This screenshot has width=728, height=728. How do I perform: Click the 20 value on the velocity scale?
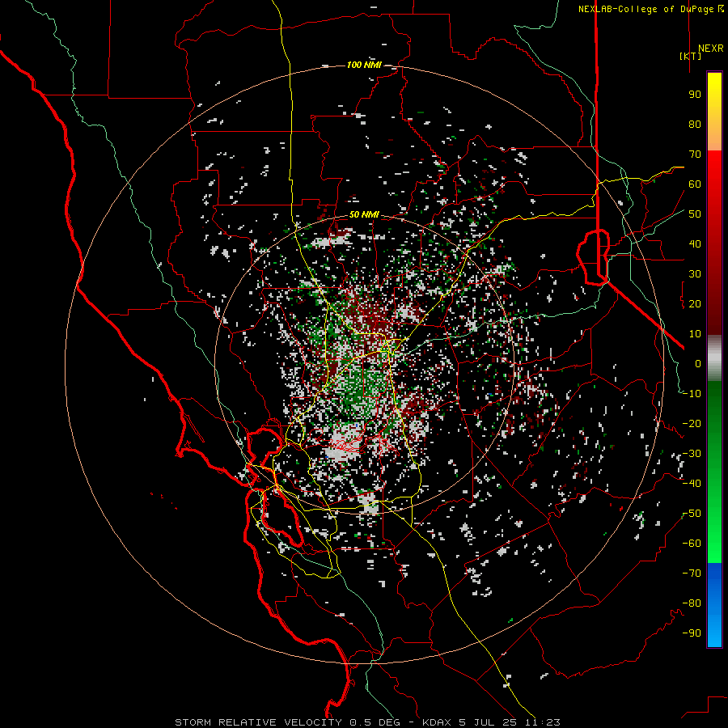(695, 304)
